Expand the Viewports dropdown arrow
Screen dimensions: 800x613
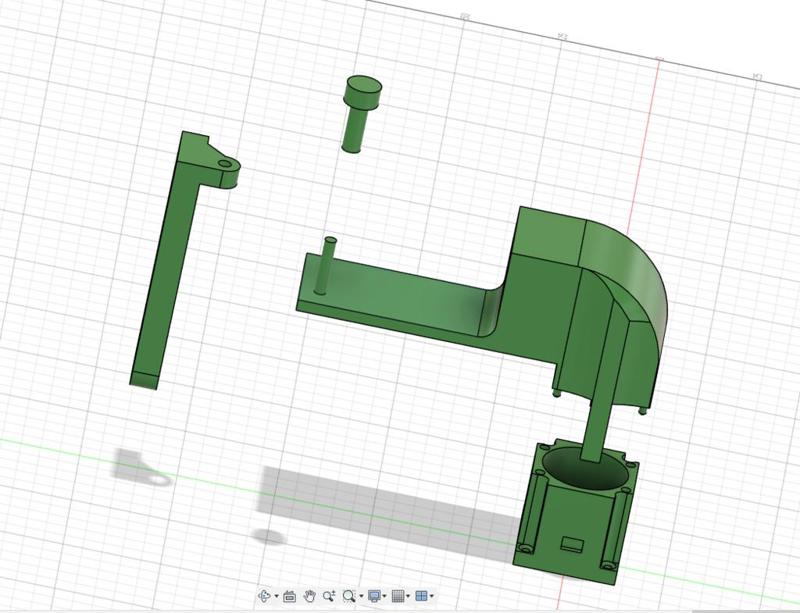(432, 596)
